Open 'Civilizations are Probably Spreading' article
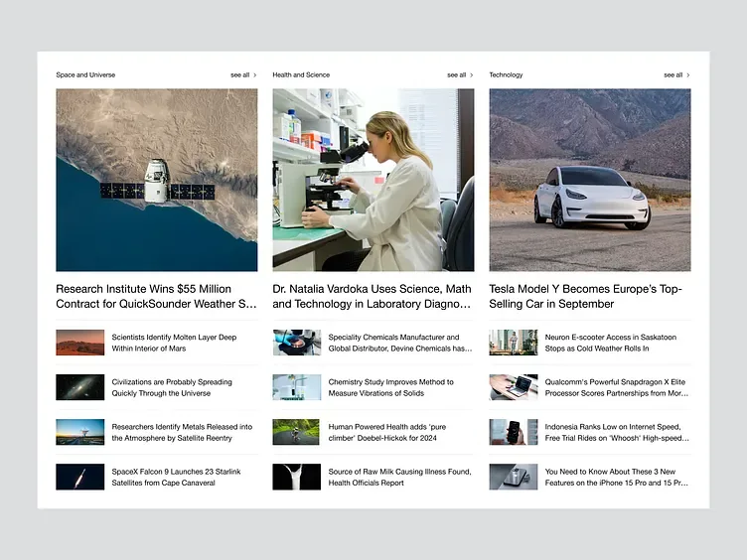The width and height of the screenshot is (747, 560). 172,387
